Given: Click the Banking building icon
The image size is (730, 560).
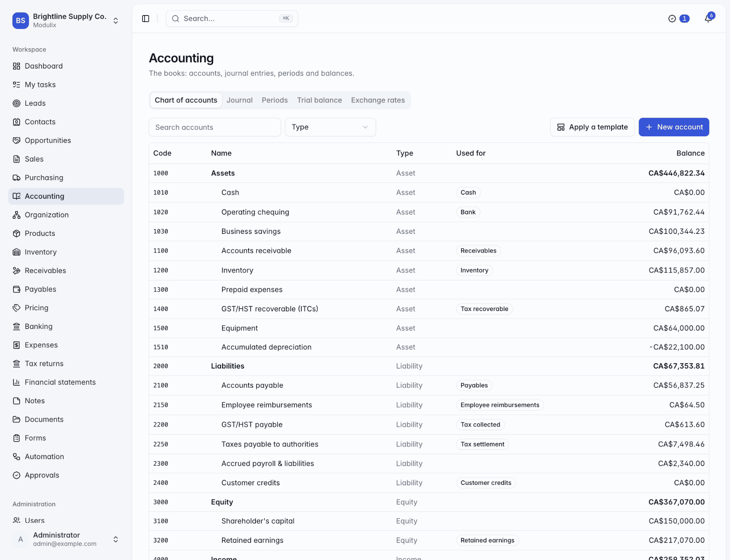Looking at the screenshot, I should [x=16, y=326].
